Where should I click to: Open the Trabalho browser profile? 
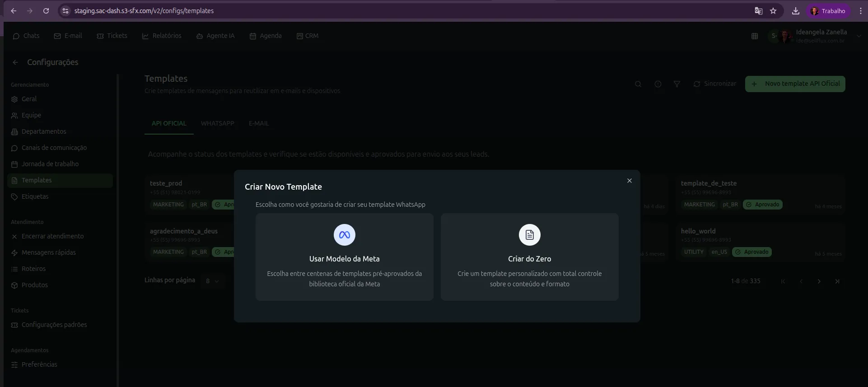pos(828,11)
